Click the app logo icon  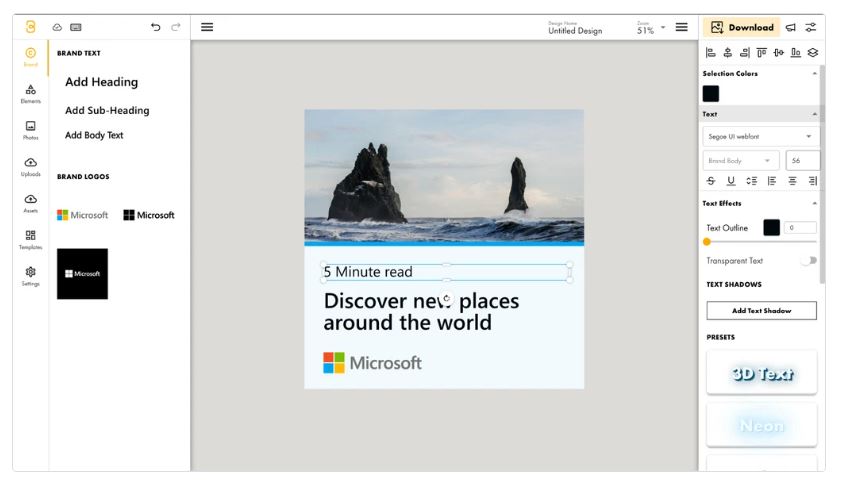click(31, 26)
